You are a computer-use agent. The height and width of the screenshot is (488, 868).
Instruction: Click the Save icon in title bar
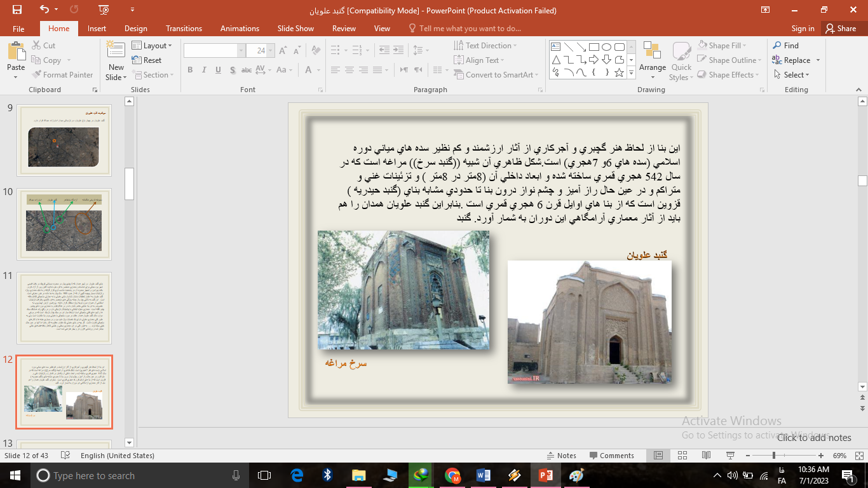pos(17,10)
